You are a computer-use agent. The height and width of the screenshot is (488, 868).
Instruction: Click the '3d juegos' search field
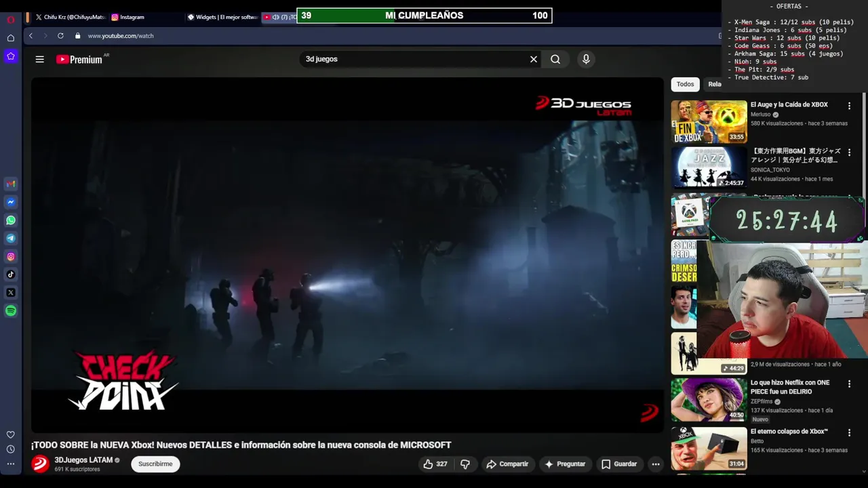[414, 60]
